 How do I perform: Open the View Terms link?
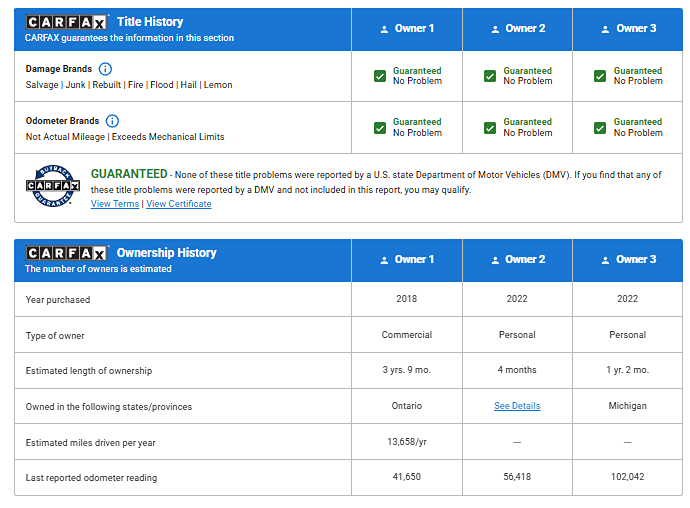(x=115, y=204)
